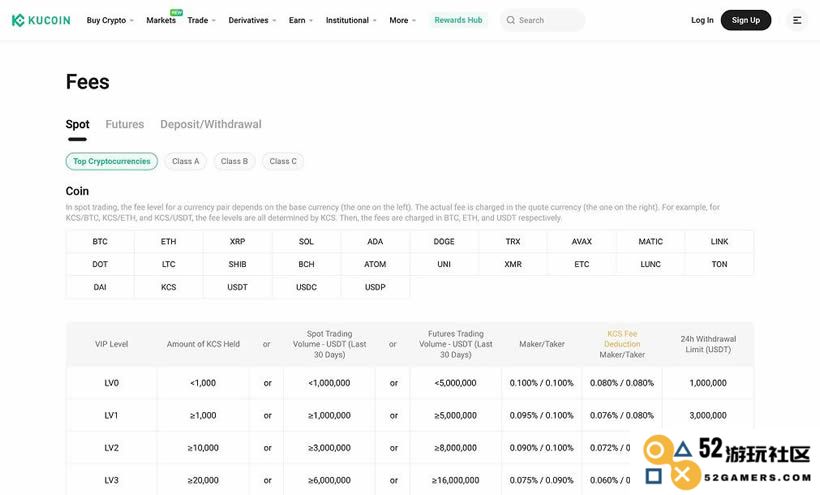Expand the Earn dropdown

(301, 20)
